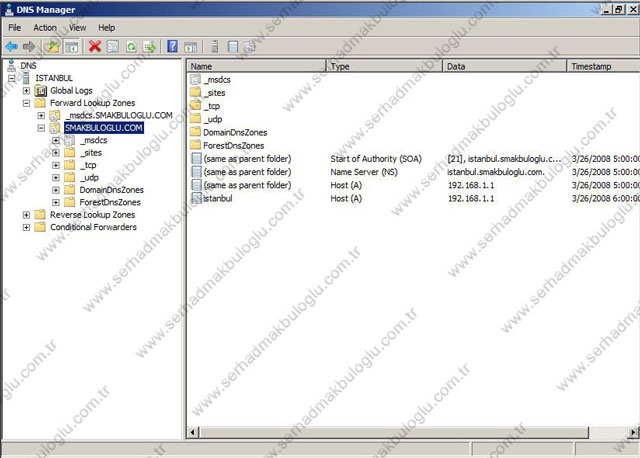
Task: Select Conditional Forwarders in tree
Action: [x=93, y=227]
